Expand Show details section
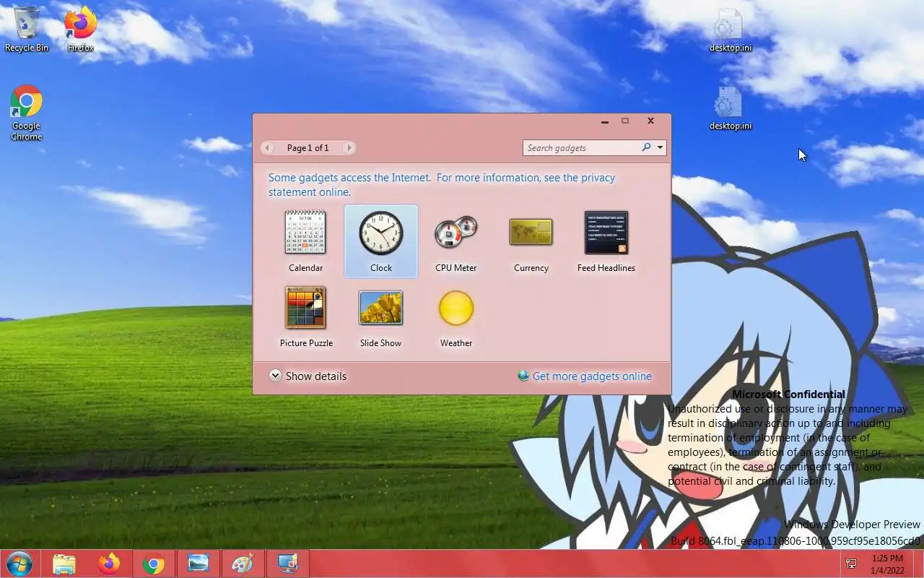Screen dimensions: 924x578 click(308, 376)
